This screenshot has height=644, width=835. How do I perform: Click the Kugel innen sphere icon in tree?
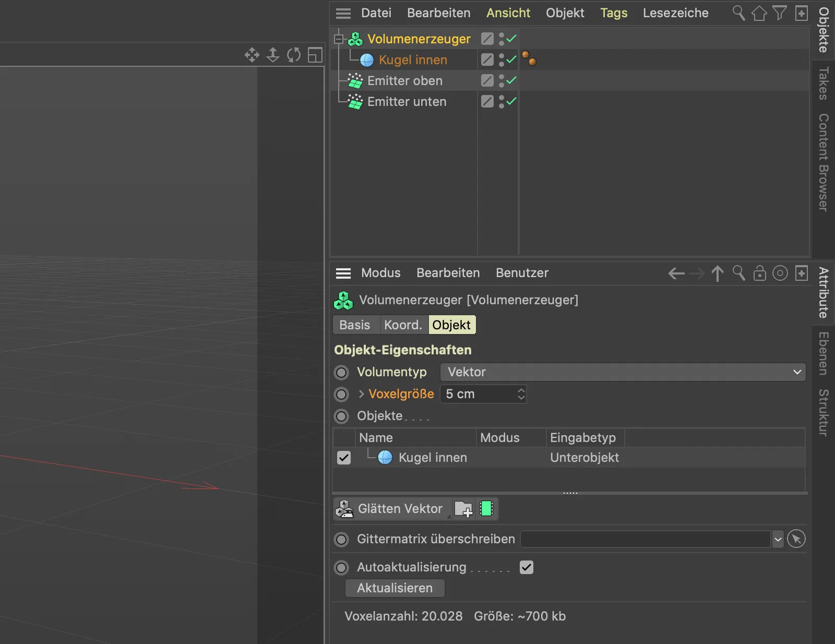click(x=367, y=60)
